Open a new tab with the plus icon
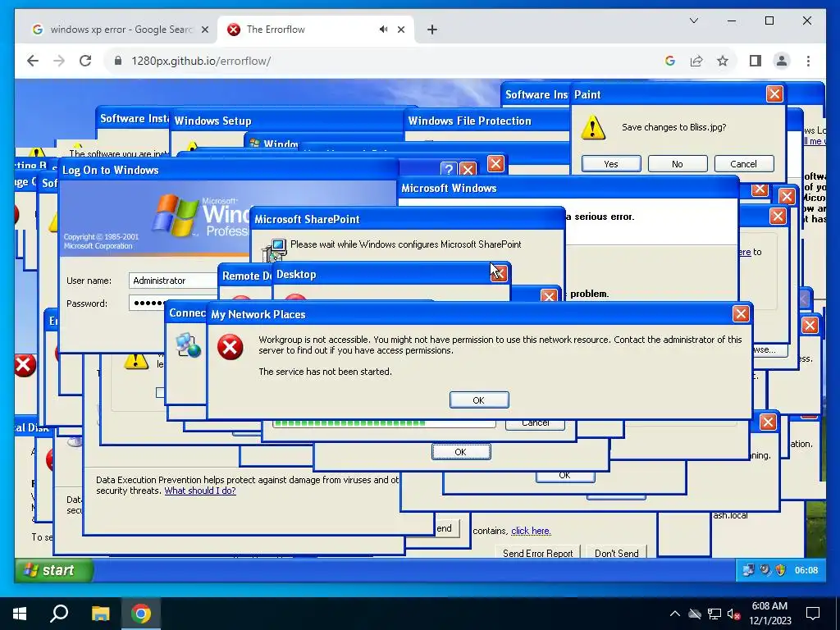The width and height of the screenshot is (840, 630). pos(432,30)
